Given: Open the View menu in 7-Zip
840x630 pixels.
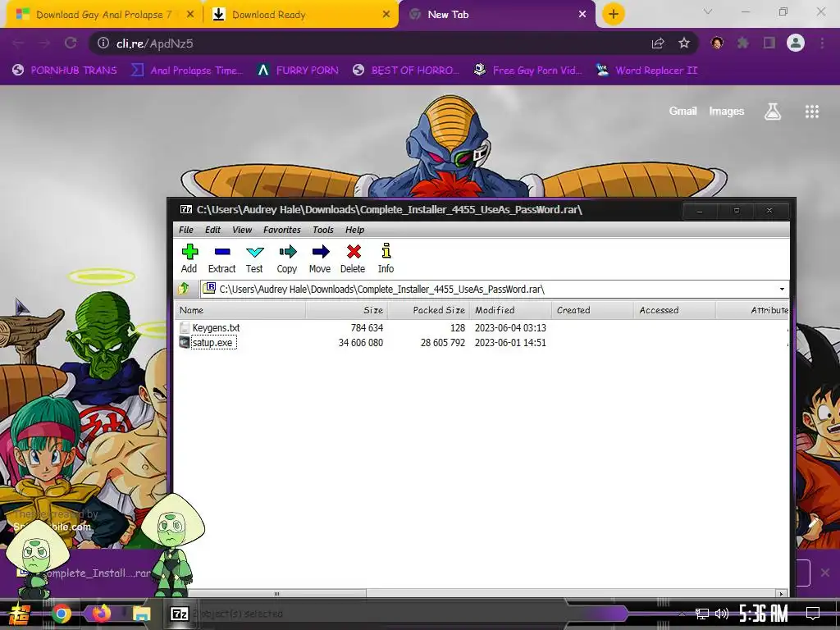Looking at the screenshot, I should click(242, 230).
